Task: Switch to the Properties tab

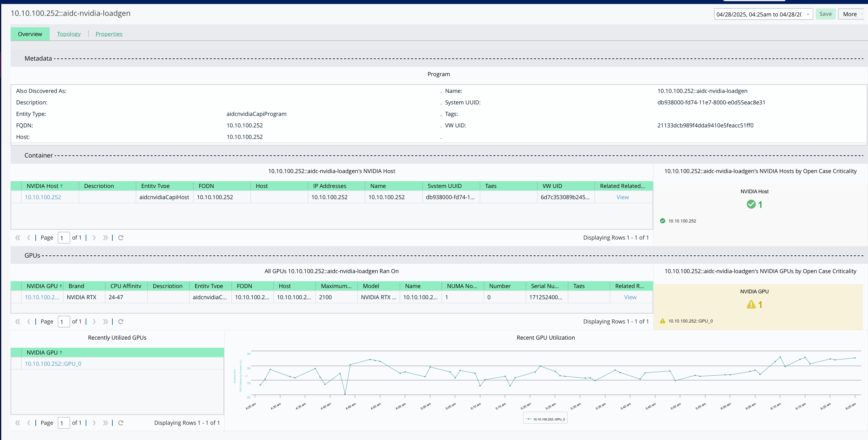Action: point(109,34)
